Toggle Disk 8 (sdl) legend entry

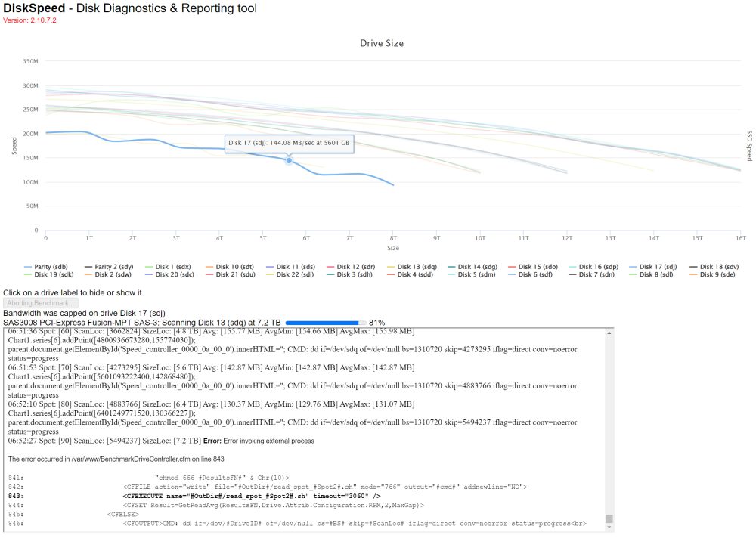pos(652,274)
